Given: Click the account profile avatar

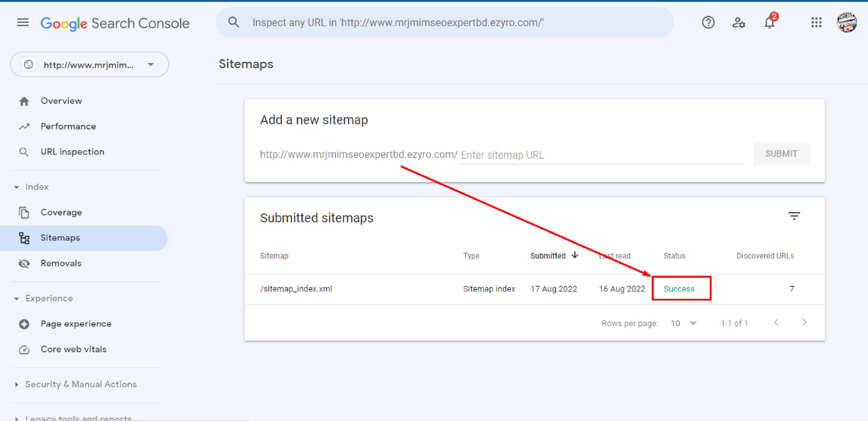Looking at the screenshot, I should [x=847, y=23].
